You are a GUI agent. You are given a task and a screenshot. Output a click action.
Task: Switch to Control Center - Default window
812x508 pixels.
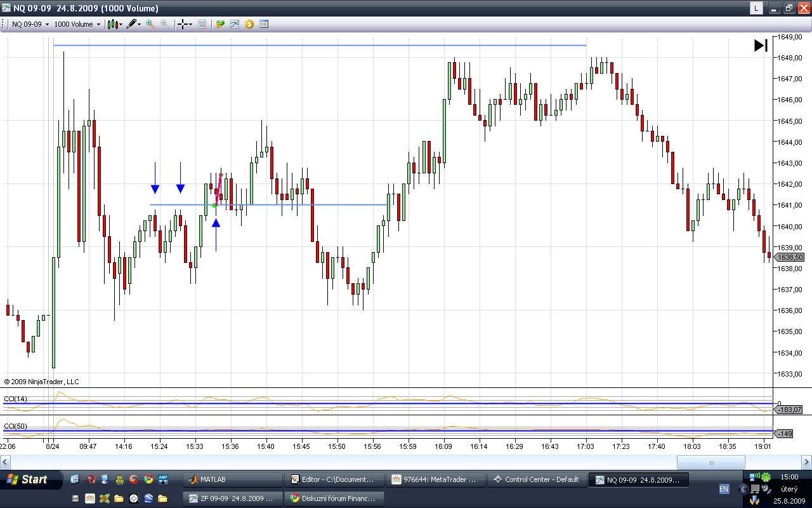(x=539, y=479)
